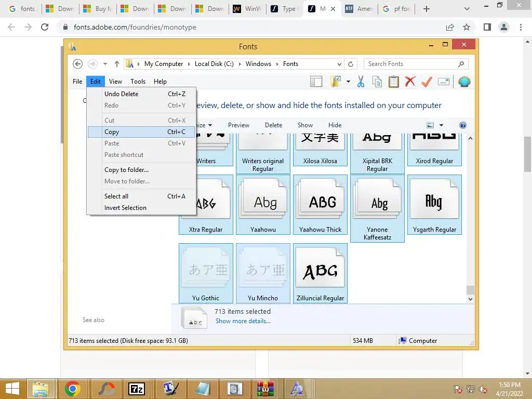532x399 pixels.
Task: Toggle the preview pane layout icon
Action: 316,82
